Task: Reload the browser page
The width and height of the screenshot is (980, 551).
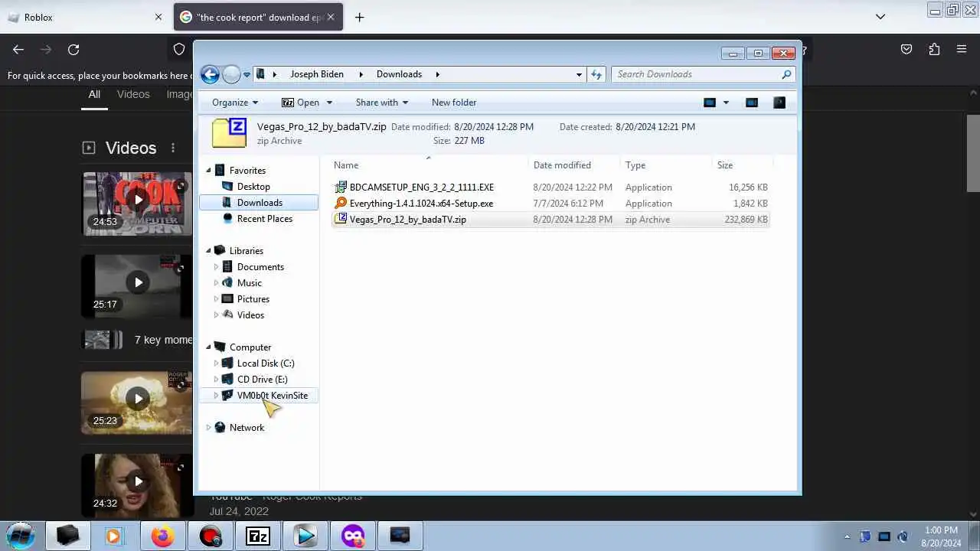Action: point(73,49)
